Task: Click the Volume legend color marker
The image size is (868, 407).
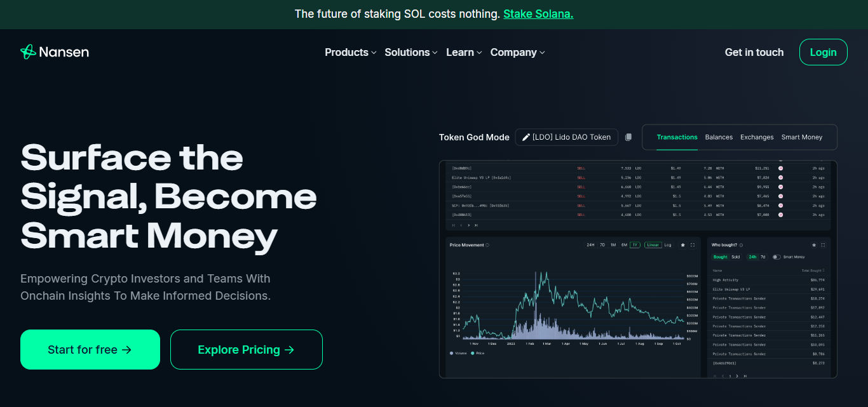Action: pos(452,353)
